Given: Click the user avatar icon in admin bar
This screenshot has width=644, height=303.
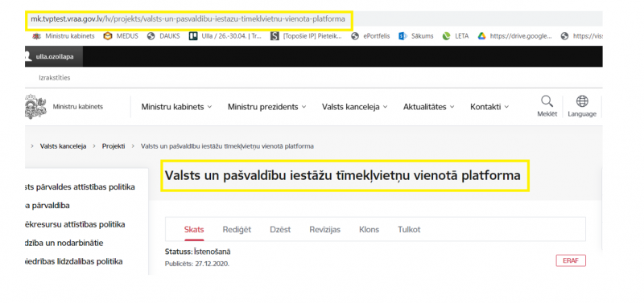Looking at the screenshot, I should pos(28,56).
